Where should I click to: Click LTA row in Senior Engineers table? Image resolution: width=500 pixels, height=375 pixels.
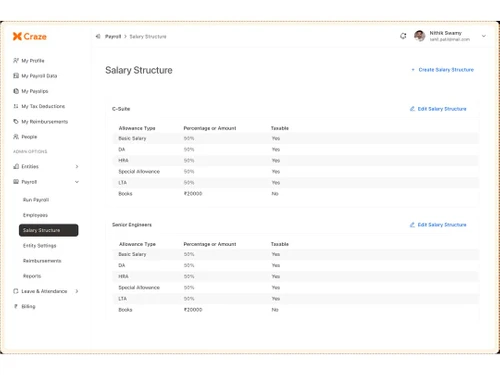pos(296,299)
